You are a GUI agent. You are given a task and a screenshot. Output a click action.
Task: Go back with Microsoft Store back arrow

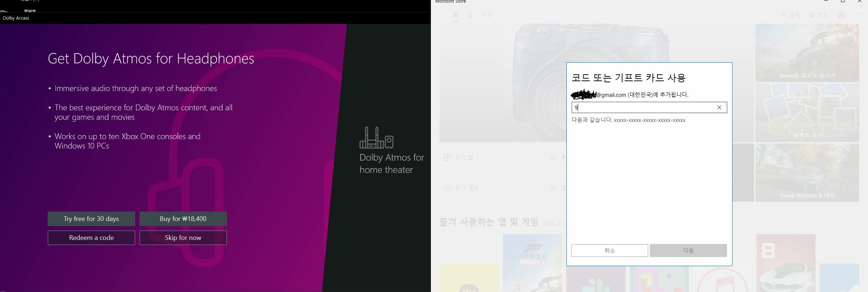440,15
